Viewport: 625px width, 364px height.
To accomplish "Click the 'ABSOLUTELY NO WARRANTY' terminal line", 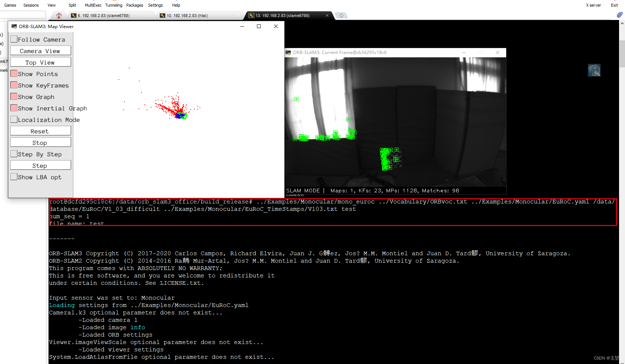I will [136, 268].
